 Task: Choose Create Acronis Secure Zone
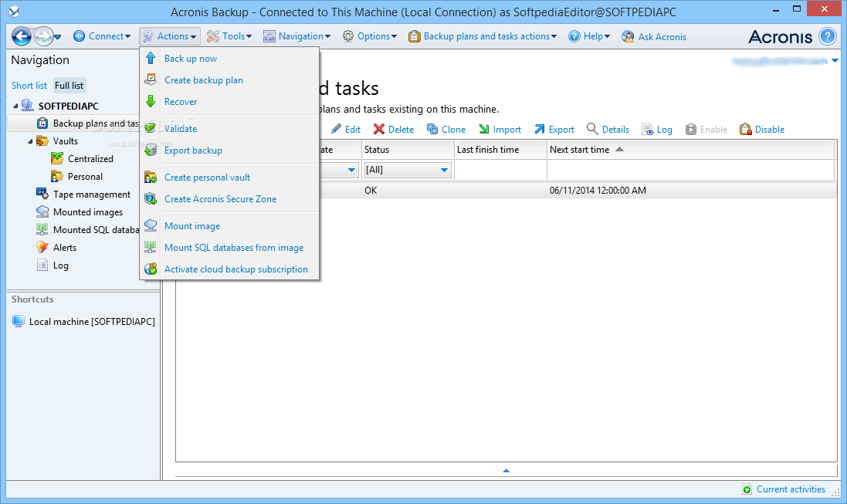click(x=220, y=199)
